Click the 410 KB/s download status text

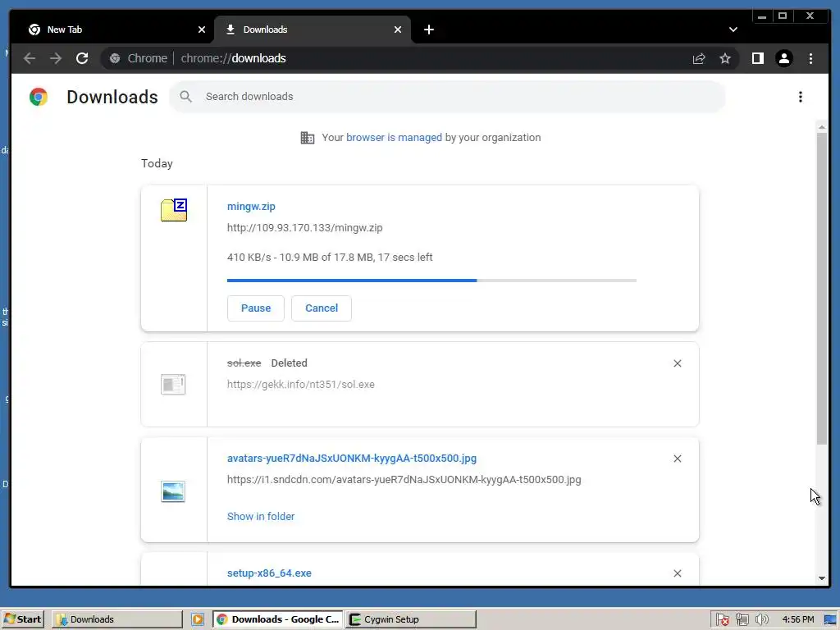click(x=330, y=258)
